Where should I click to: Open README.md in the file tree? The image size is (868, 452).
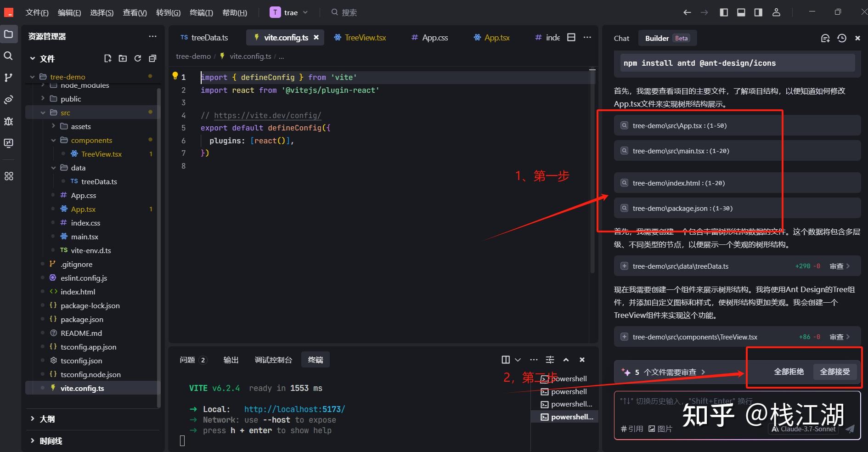point(81,333)
